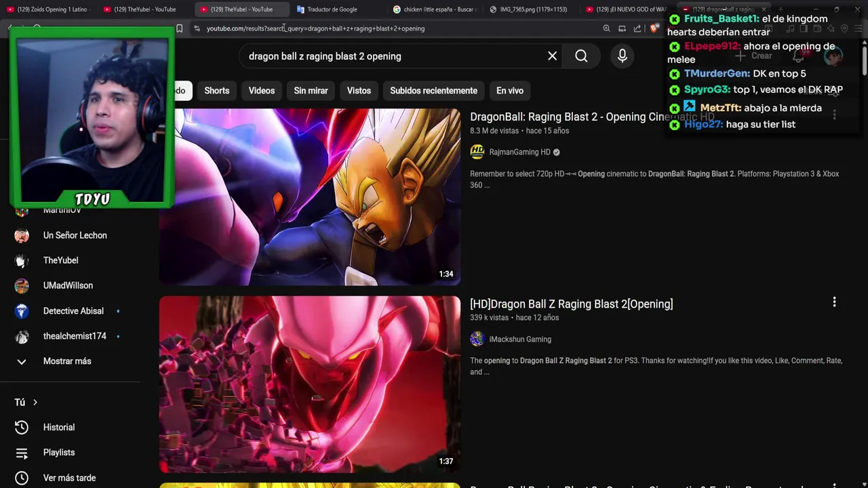Expand the Tú section chevron

pos(35,403)
